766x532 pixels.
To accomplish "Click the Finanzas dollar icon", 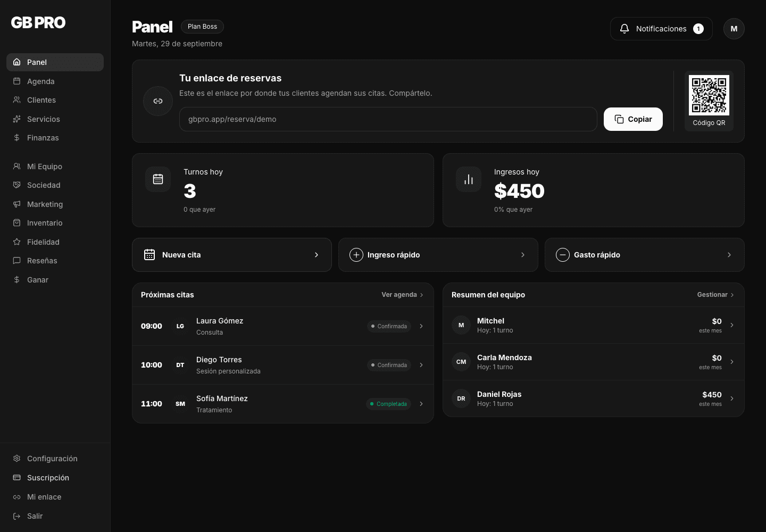I will pos(16,138).
